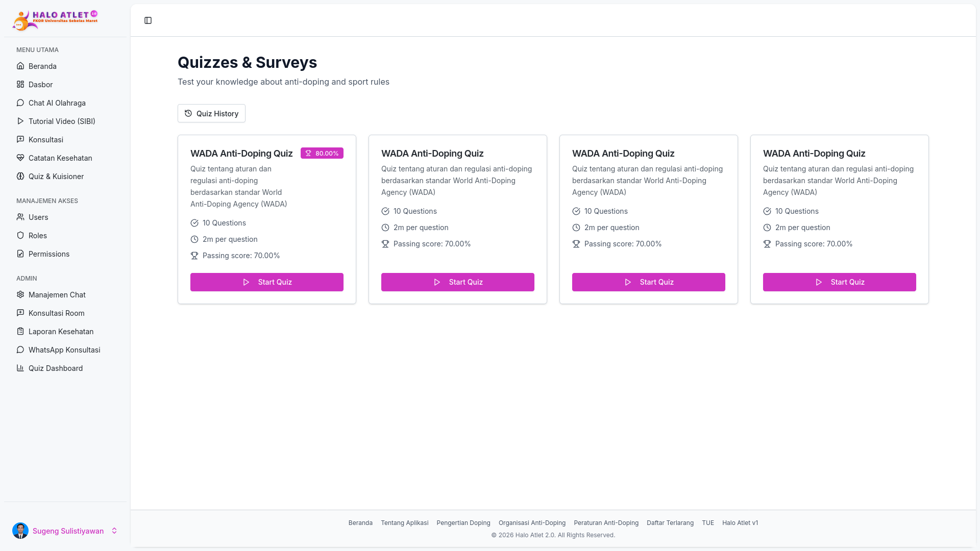This screenshot has width=980, height=551.
Task: Open Laporan Kesehatan admin page
Action: (65, 331)
